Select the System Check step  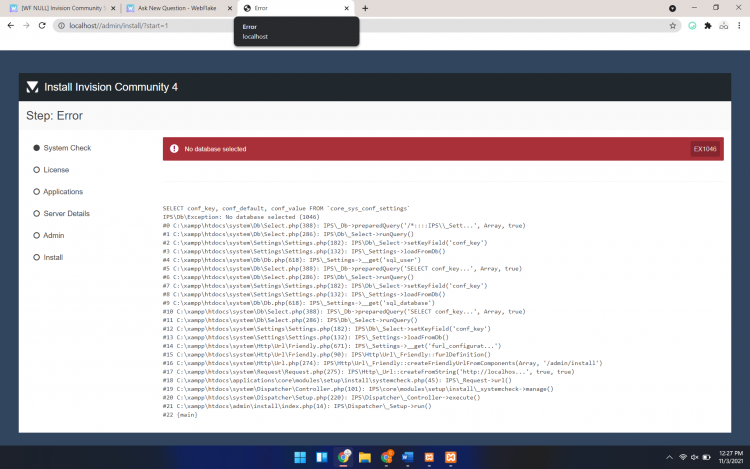67,148
